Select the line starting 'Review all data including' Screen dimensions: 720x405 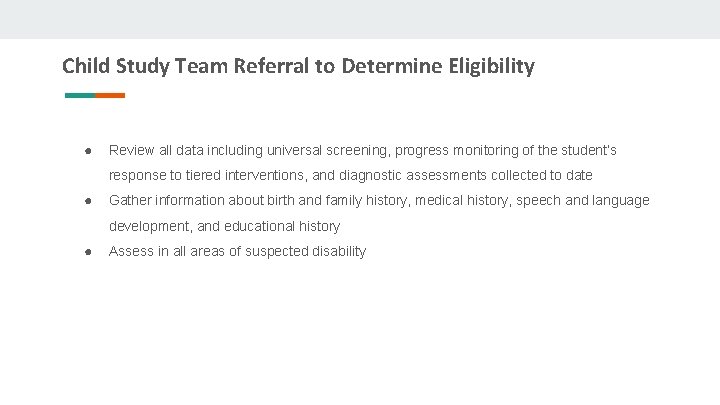point(362,150)
